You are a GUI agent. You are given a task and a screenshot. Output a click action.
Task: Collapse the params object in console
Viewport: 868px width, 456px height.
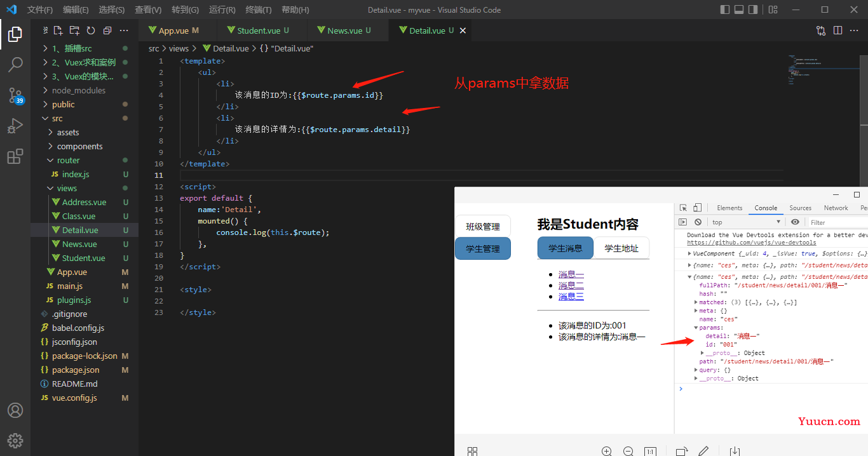(x=696, y=328)
